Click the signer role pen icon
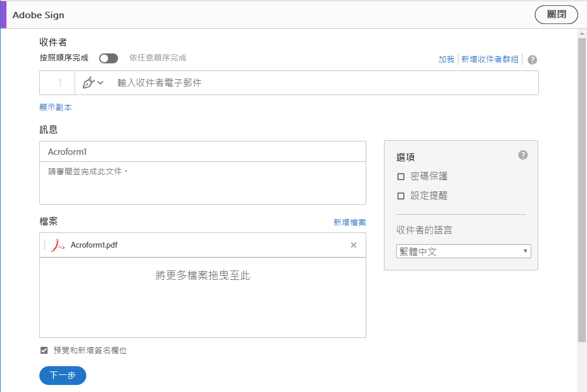Screen dimensions: 587x392 click(x=89, y=83)
